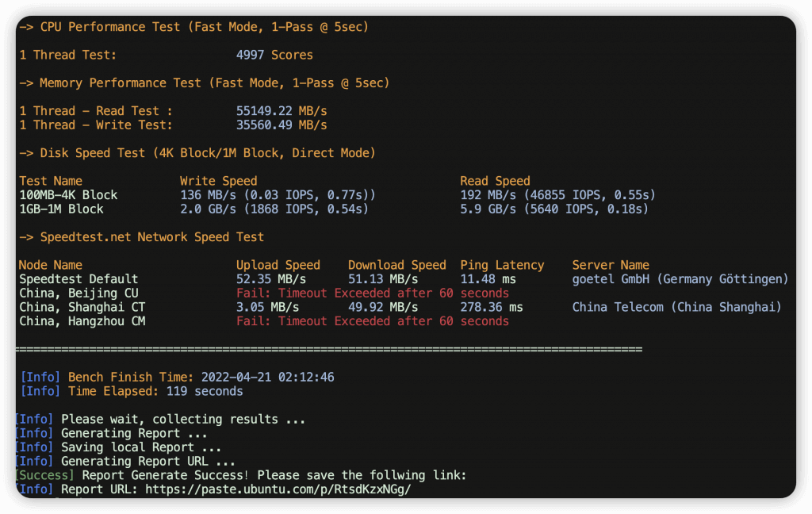Viewport: 812px width, 514px height.
Task: Click the Server Name column header
Action: [x=611, y=265]
